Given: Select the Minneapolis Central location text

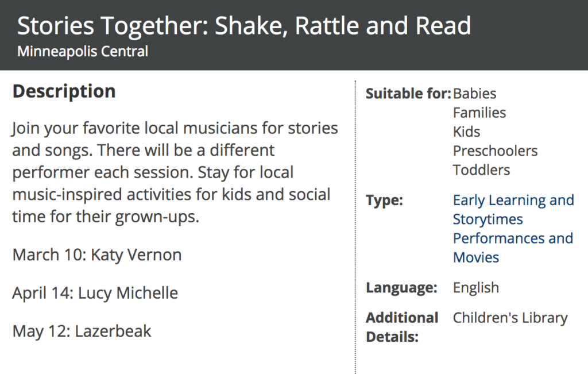Looking at the screenshot, I should pos(83,51).
